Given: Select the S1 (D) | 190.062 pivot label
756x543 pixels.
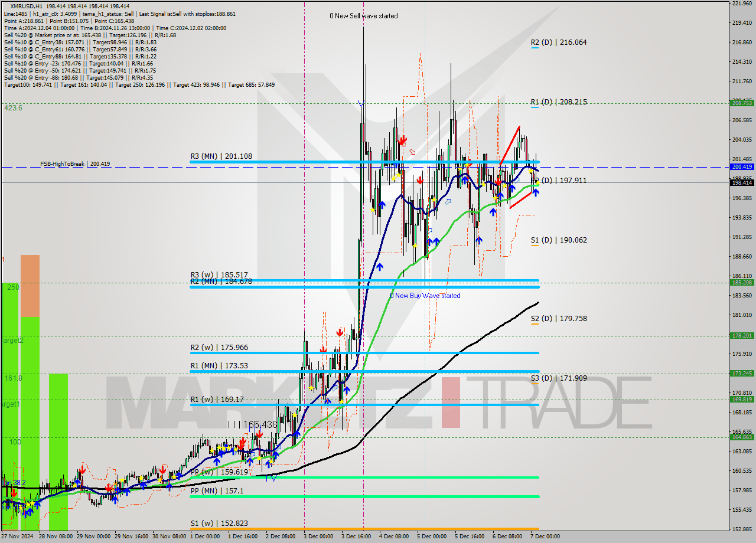Looking at the screenshot, I should (559, 240).
